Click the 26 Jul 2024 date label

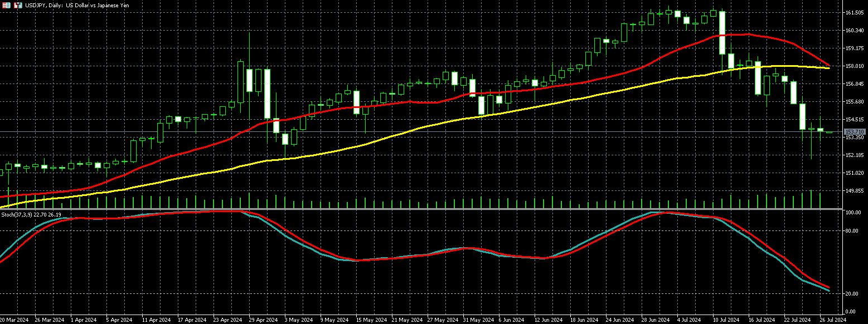(832, 320)
